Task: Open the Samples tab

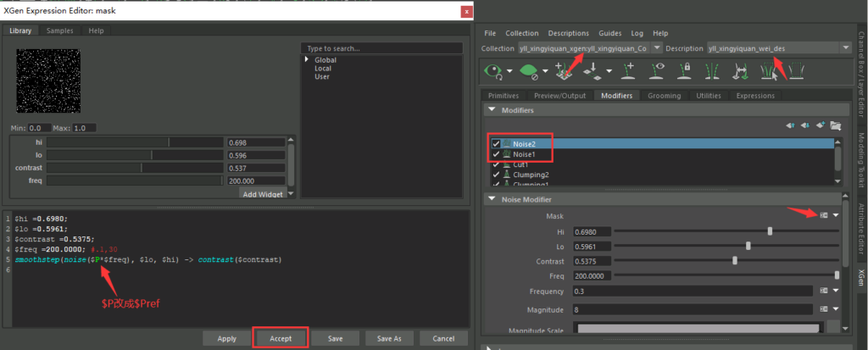Action: [x=59, y=31]
